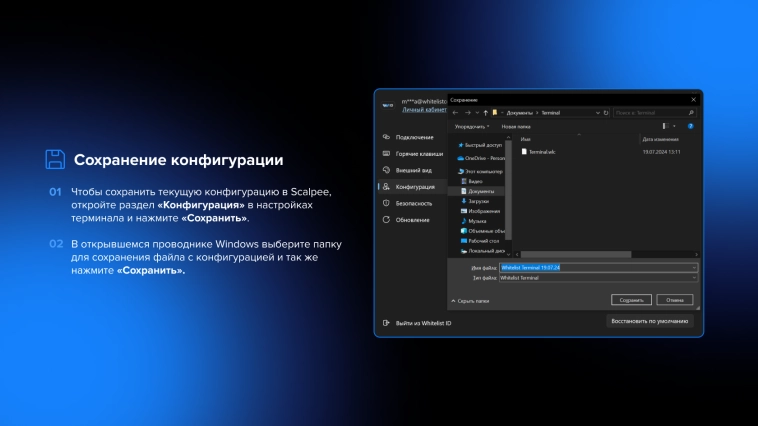Open the Упорядочить menu
The width and height of the screenshot is (758, 426).
(x=472, y=127)
